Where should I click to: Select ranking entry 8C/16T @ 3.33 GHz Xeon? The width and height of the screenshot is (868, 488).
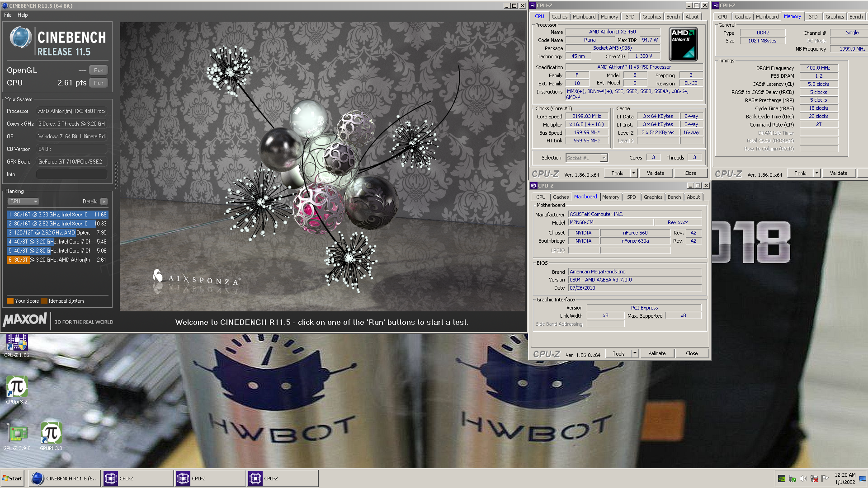click(57, 215)
